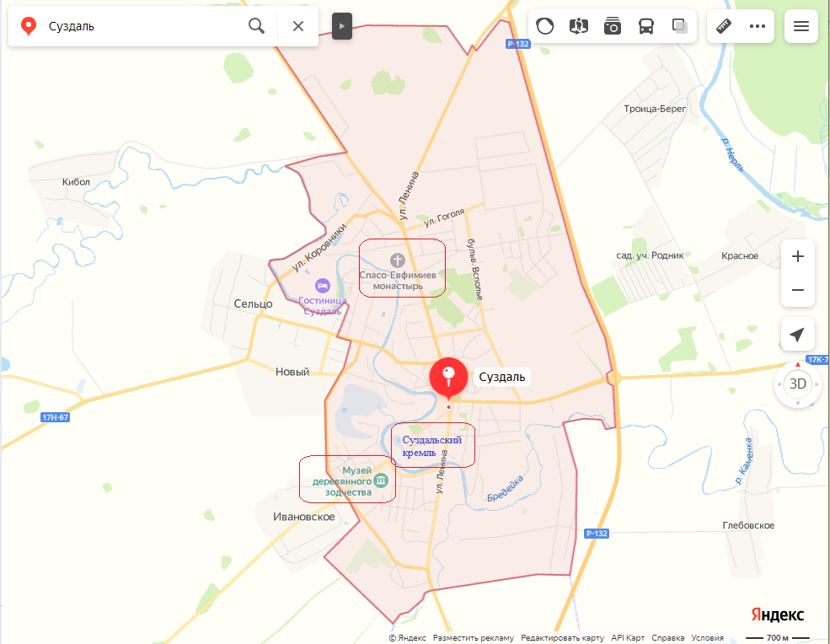Clear the search field with X

pyautogui.click(x=298, y=26)
